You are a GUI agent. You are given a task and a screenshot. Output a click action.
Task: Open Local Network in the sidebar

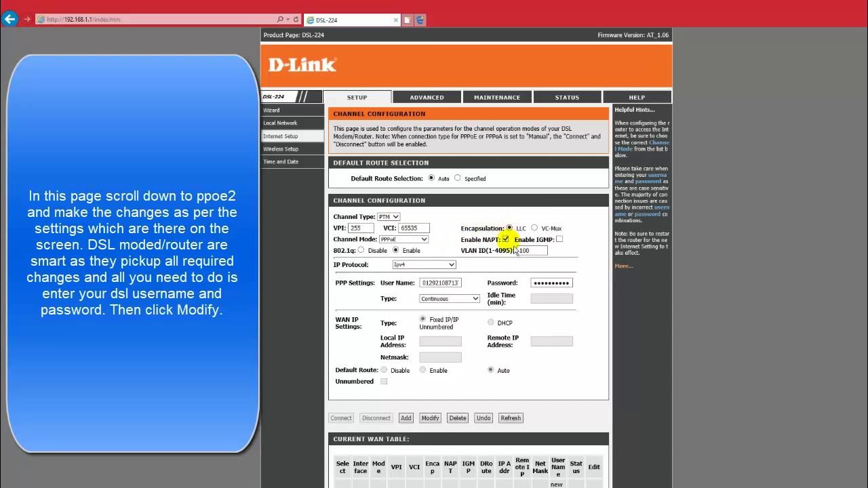293,123
